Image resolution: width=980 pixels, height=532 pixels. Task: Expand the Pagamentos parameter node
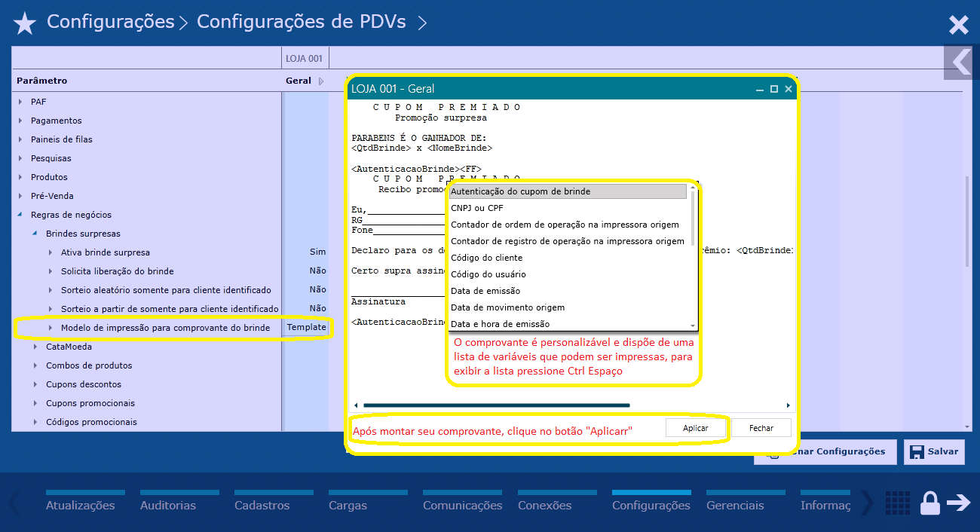20,121
